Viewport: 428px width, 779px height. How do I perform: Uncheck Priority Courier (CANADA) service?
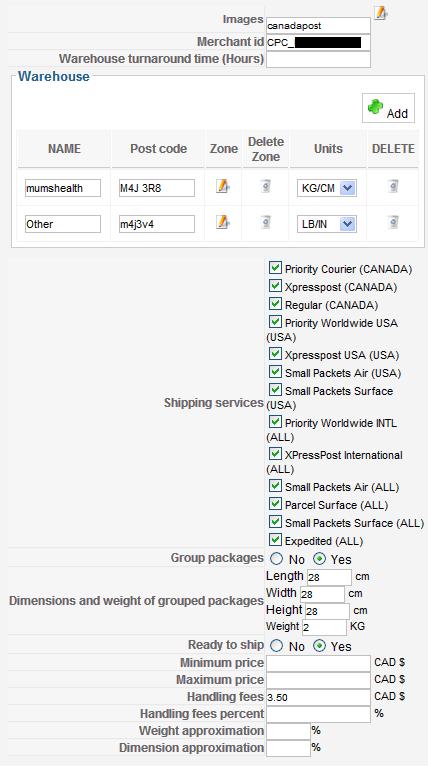pos(275,268)
